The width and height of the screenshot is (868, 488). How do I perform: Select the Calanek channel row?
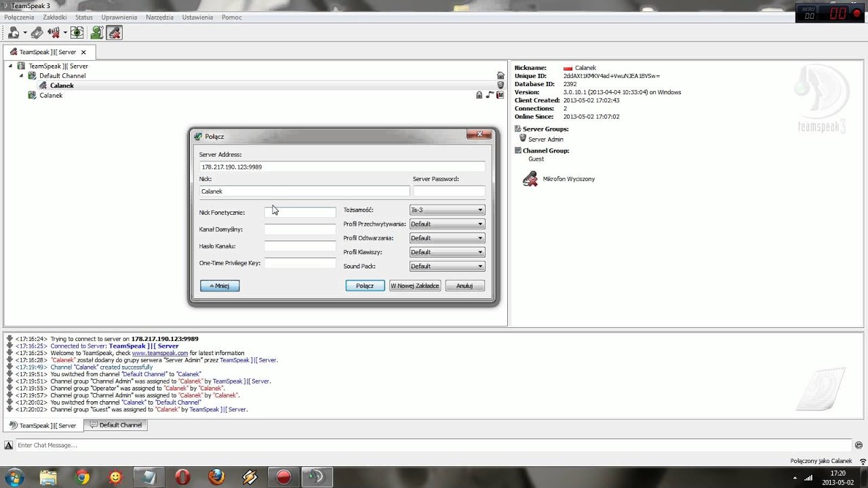tap(51, 96)
